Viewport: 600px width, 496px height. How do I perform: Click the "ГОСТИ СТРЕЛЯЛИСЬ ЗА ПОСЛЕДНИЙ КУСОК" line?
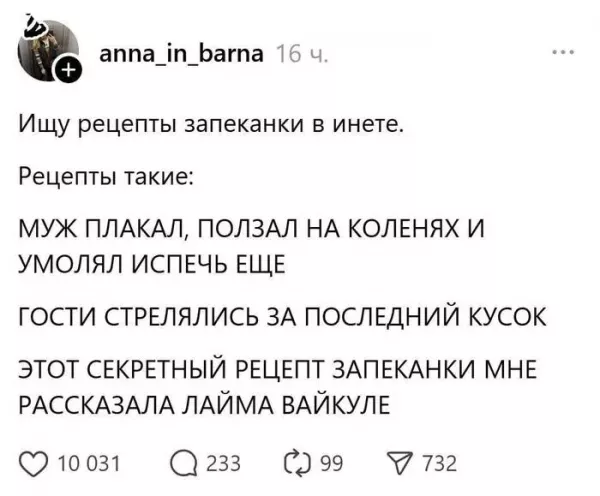point(282,319)
